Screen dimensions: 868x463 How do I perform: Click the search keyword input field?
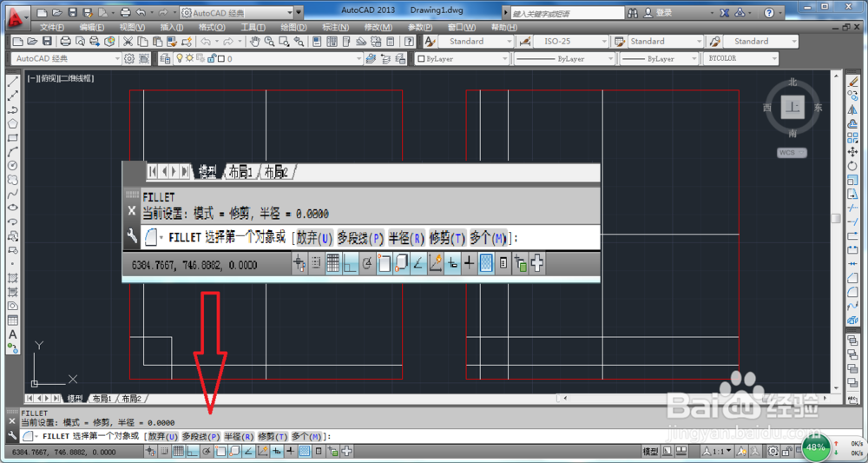click(566, 13)
